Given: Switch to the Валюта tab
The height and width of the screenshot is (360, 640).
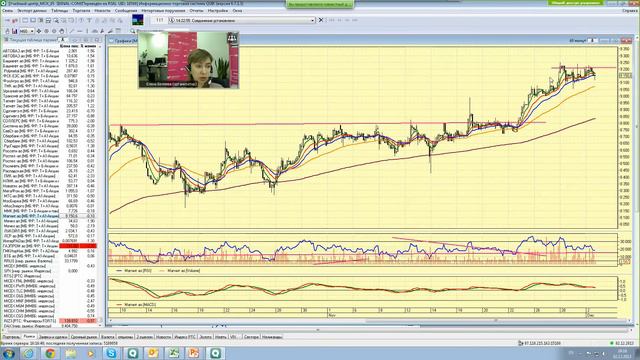Looking at the screenshot, I should tap(107, 337).
